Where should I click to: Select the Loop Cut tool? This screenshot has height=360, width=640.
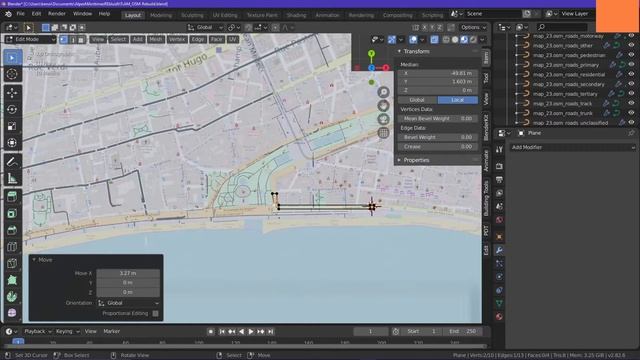pos(12,247)
